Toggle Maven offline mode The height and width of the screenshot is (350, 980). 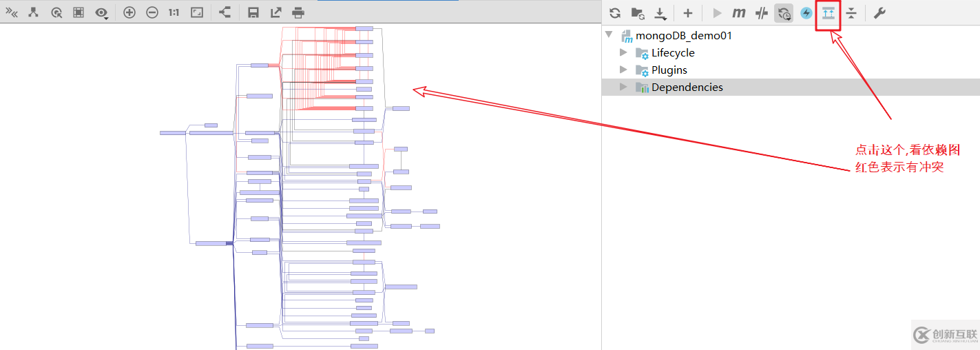point(761,13)
